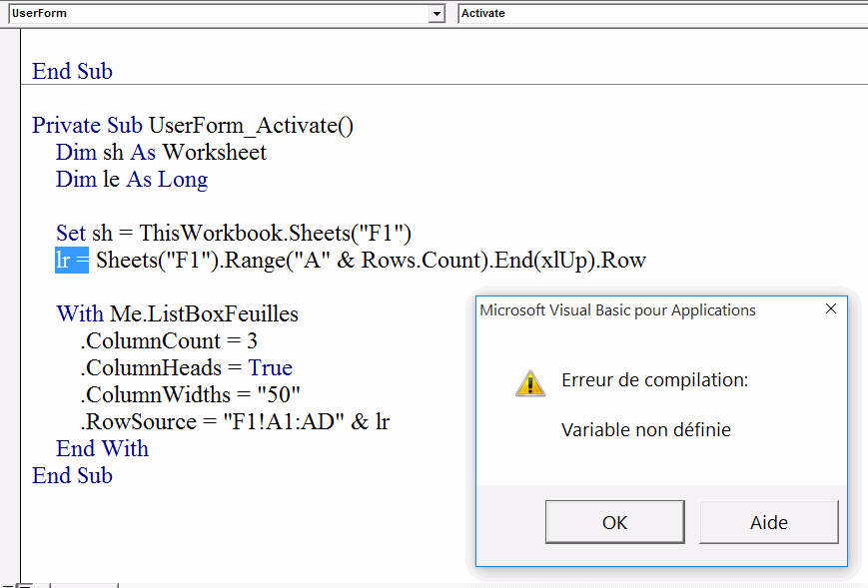Screen dimensions: 868x588
Task: Click the "Variable non définie" message text
Action: pyautogui.click(x=646, y=430)
